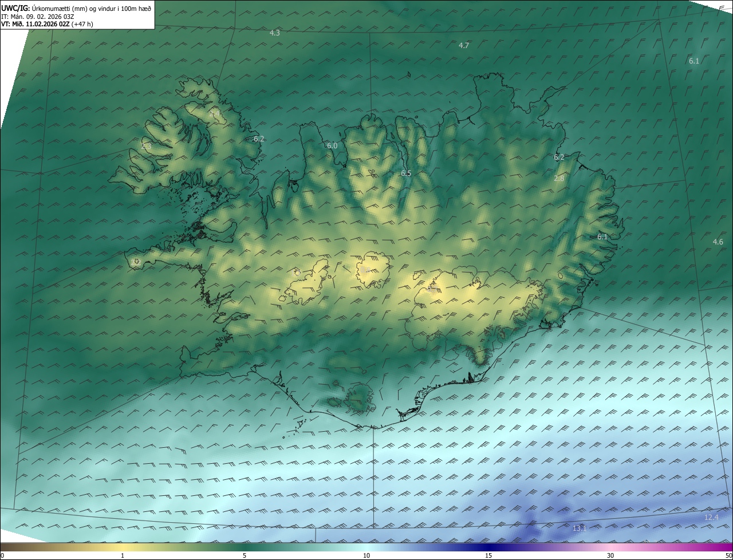Image resolution: width=733 pixels, height=560 pixels.
Task: Click the 4.6 value label on the map
Action: pos(718,242)
